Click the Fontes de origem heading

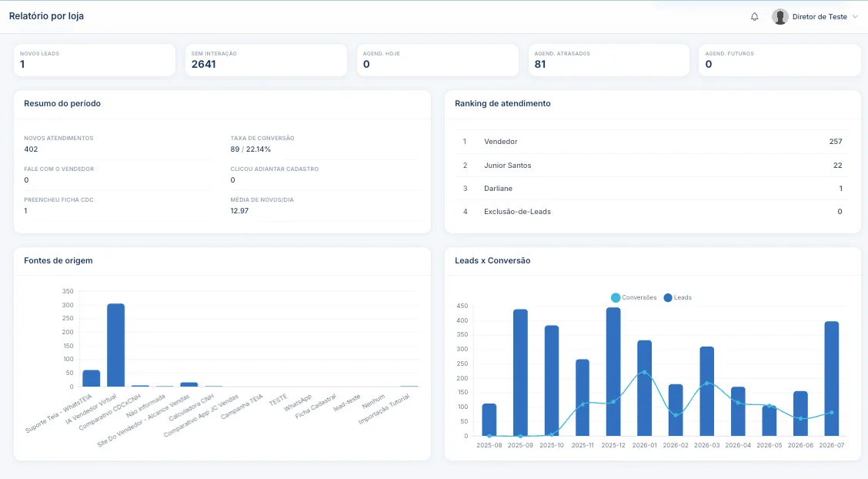point(58,261)
